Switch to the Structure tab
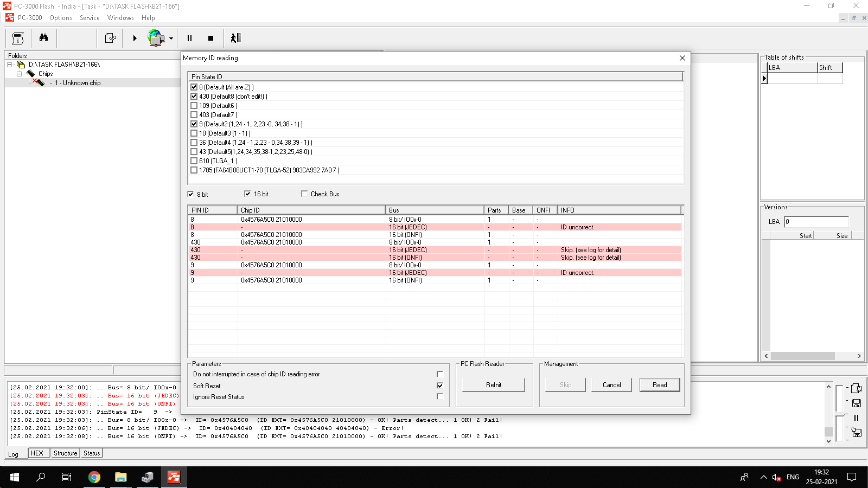This screenshot has height=488, width=868. tap(65, 453)
